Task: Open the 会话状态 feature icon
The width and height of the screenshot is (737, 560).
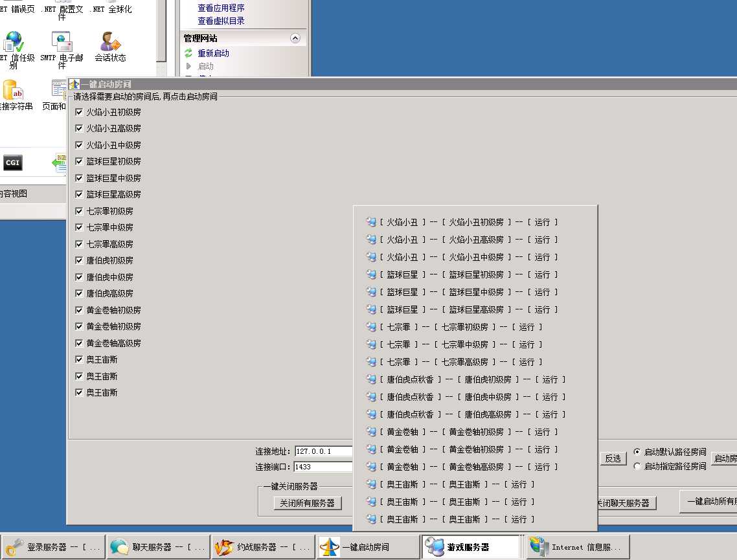Action: point(110,43)
